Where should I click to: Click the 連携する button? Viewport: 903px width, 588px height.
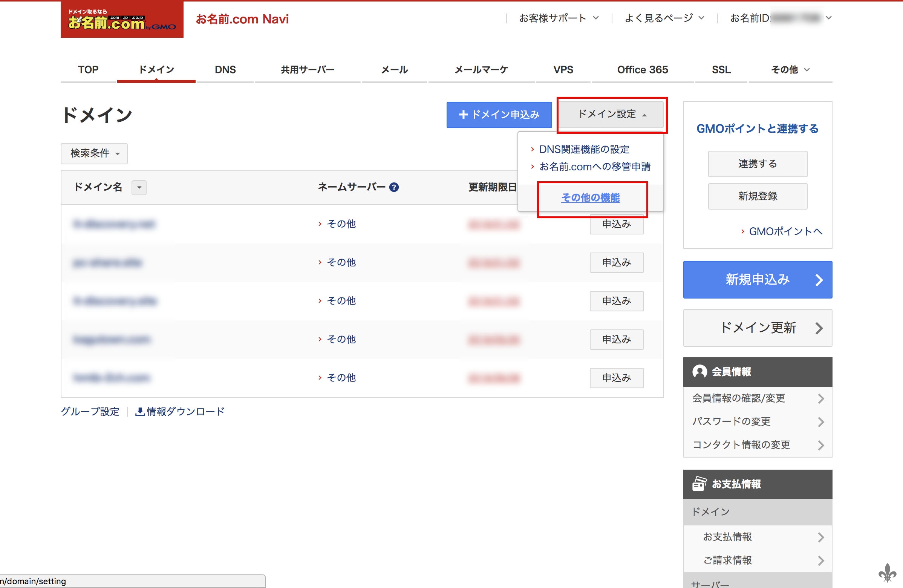[x=757, y=164]
